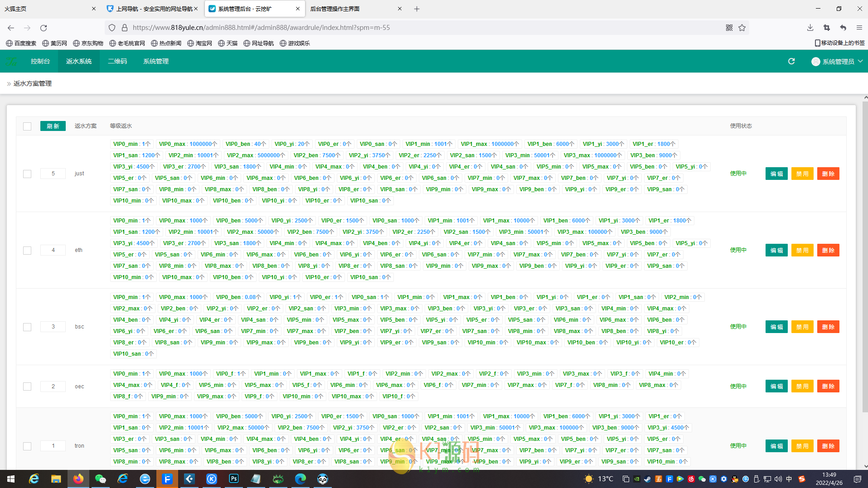Viewport: 868px width, 488px height.
Task: Bookmark this page with the star icon
Action: tap(742, 28)
